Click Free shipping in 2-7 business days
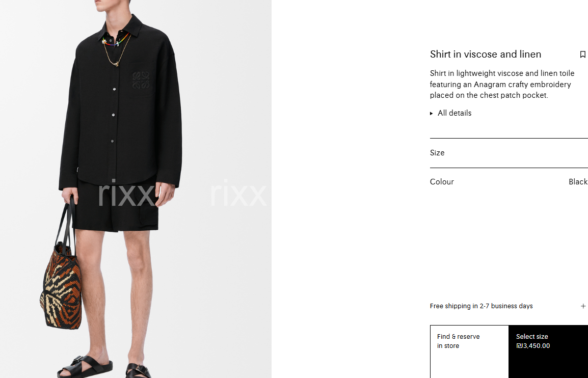Image resolution: width=588 pixels, height=378 pixels. (481, 306)
